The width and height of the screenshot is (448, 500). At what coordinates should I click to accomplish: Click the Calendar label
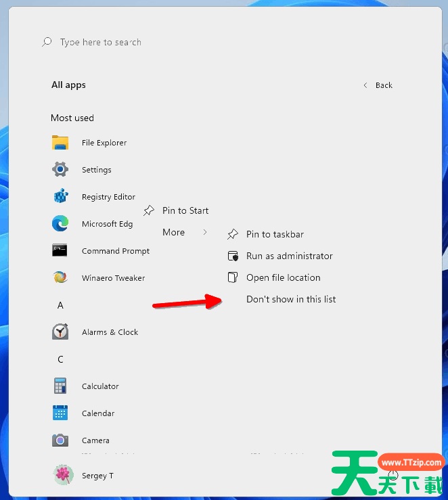tap(98, 413)
